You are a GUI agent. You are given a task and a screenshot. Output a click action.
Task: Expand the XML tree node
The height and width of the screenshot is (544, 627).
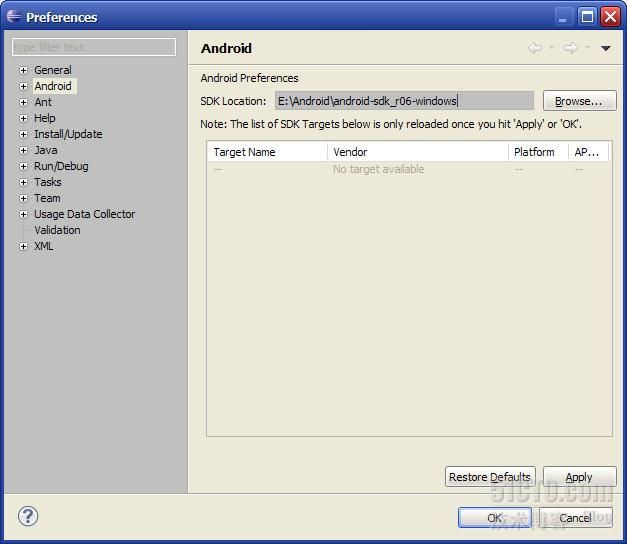[x=24, y=246]
